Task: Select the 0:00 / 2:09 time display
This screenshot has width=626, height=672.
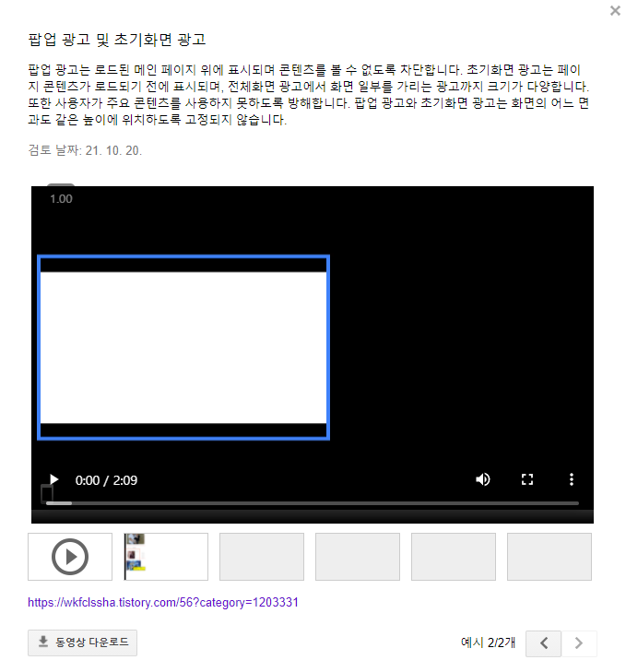Action: click(x=106, y=480)
